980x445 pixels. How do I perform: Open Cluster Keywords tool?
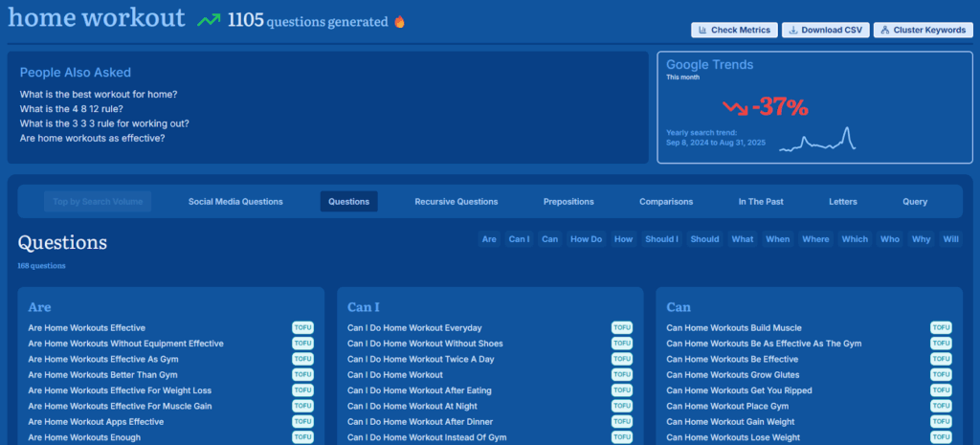[922, 30]
